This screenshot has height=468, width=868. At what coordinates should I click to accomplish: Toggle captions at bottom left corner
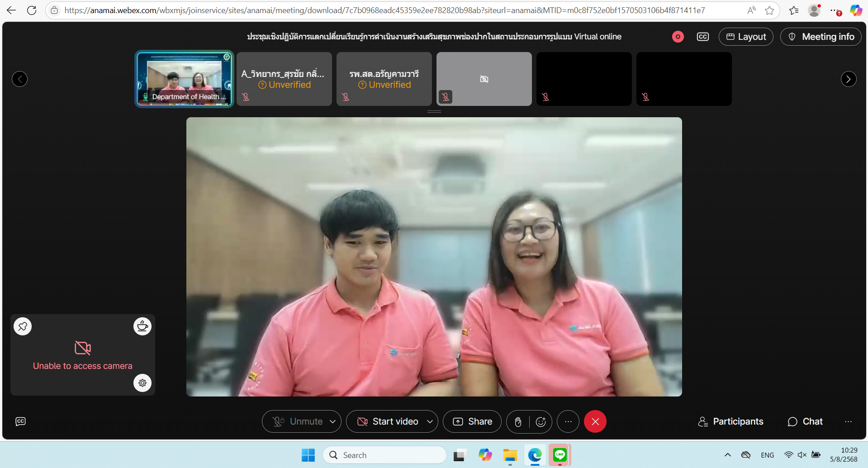click(x=20, y=421)
